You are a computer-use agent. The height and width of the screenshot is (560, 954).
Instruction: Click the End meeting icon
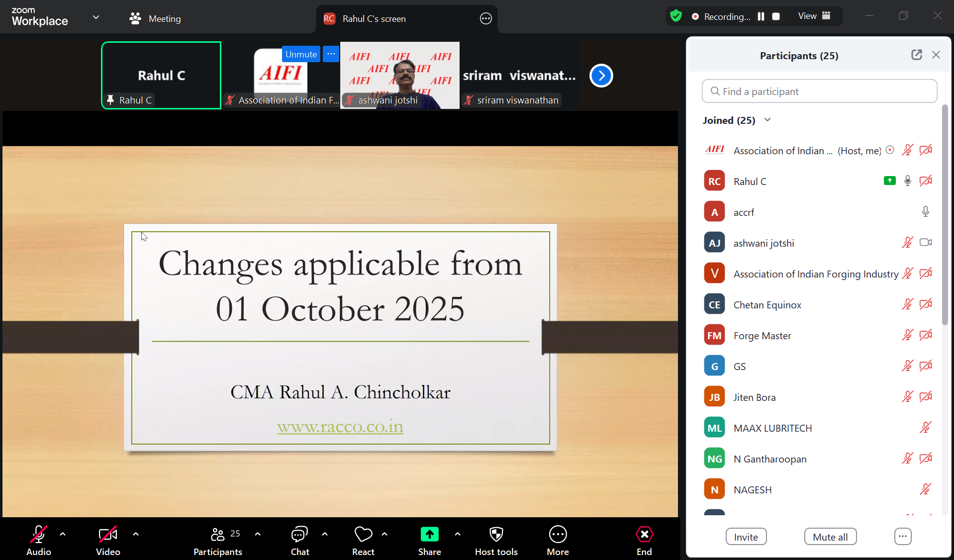coord(644,535)
